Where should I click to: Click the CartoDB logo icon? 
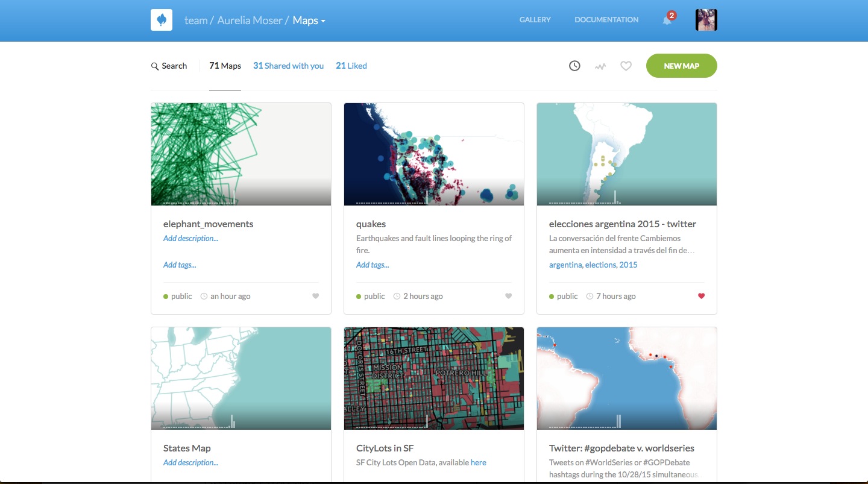[162, 20]
